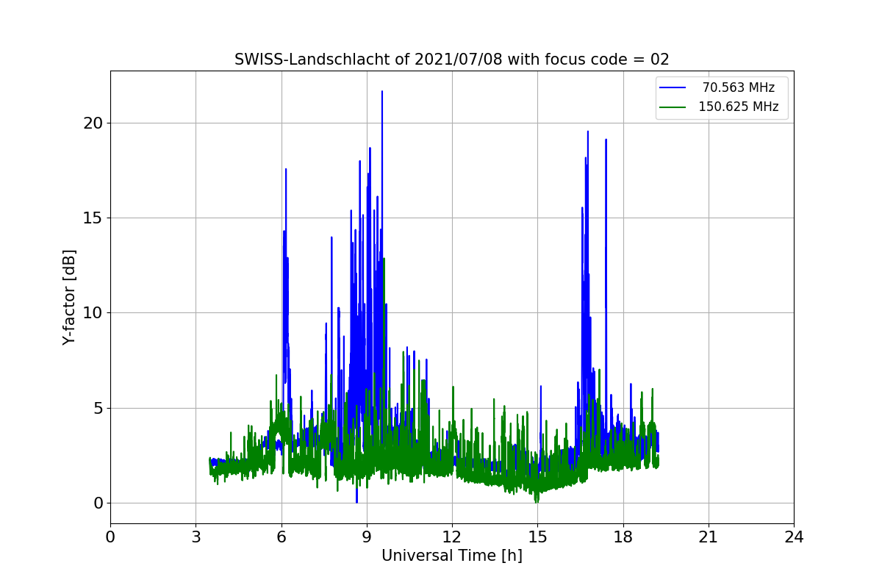
Task: Click the Universal Time [h] axis label
Action: (x=451, y=556)
